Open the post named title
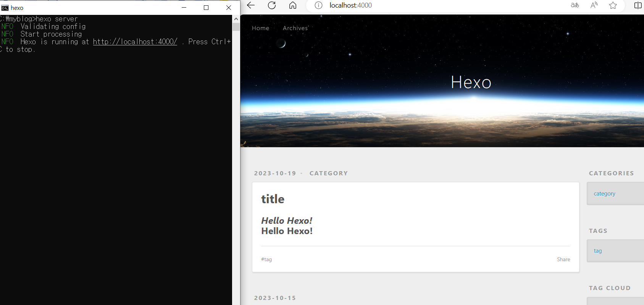 pos(273,199)
